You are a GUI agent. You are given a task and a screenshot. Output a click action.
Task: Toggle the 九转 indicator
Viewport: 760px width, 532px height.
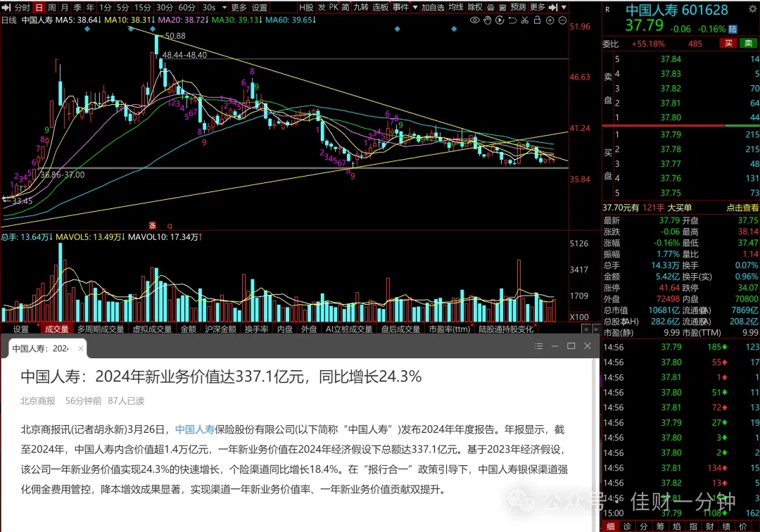pos(361,7)
